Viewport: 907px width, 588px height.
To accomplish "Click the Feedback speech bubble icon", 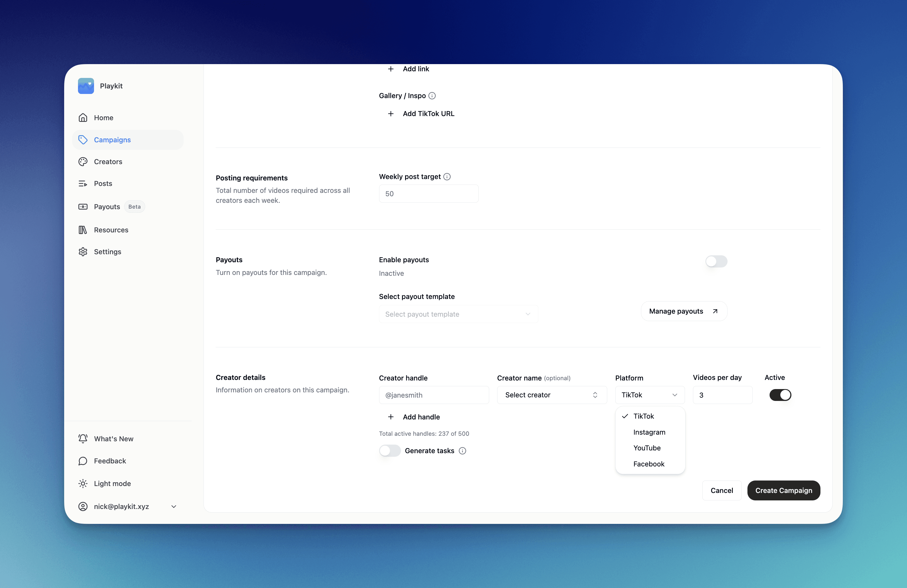I will tap(83, 461).
